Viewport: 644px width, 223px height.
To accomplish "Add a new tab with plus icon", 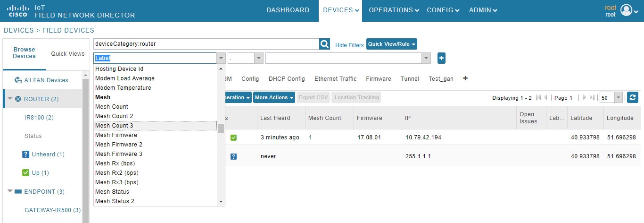I will [x=466, y=78].
